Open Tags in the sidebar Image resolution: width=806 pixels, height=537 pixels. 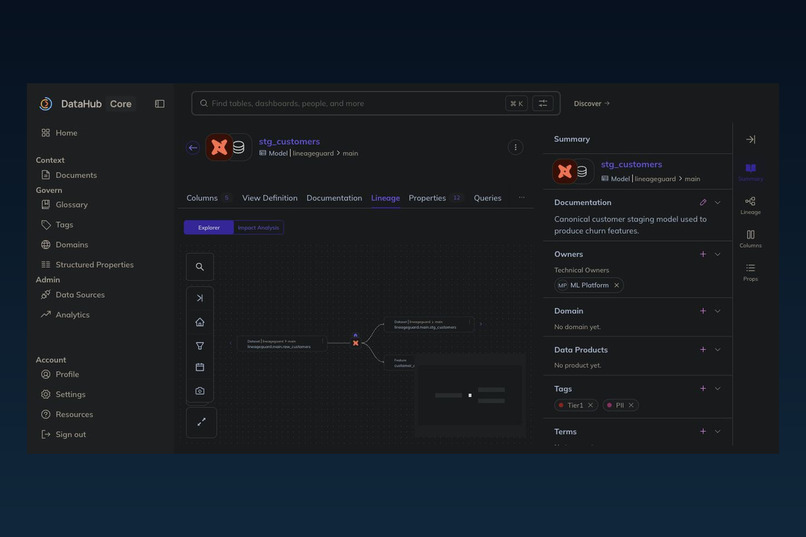point(58,225)
